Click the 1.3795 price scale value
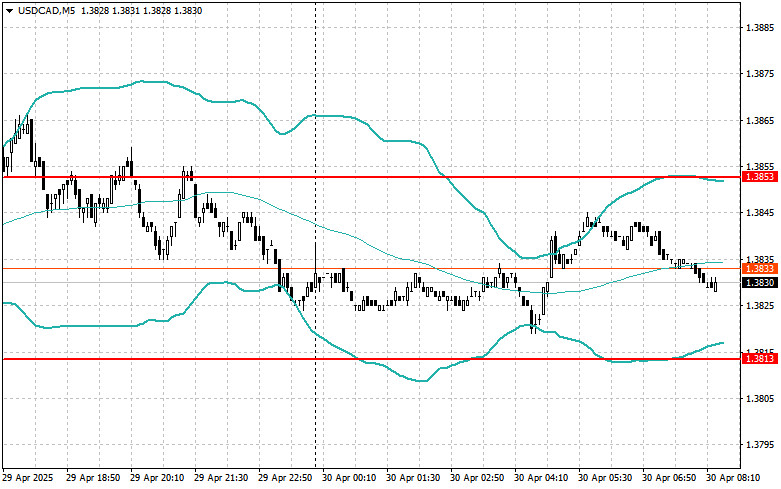 pyautogui.click(x=761, y=444)
